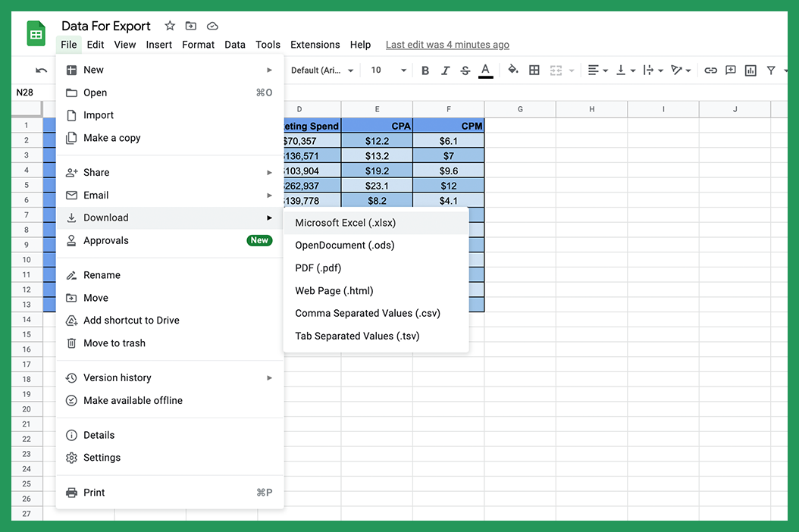
Task: Toggle strikethrough formatting
Action: [465, 70]
